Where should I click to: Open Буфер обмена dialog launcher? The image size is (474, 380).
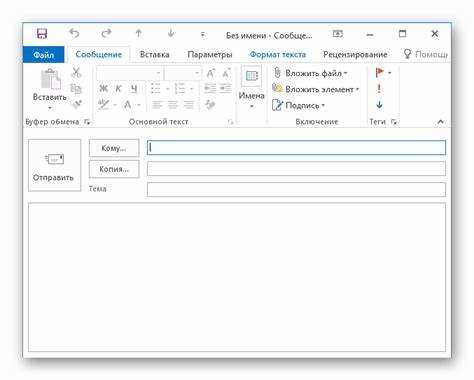point(87,122)
